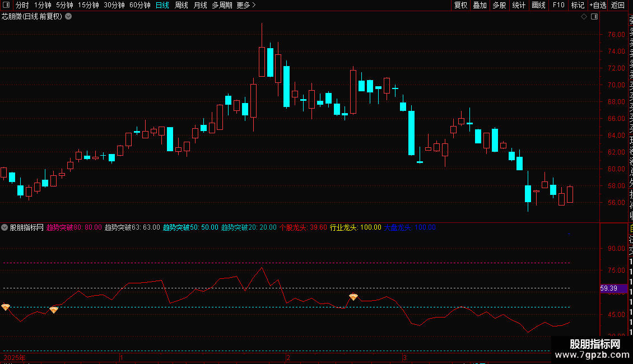The height and width of the screenshot is (364, 633).
Task: Select the 日线 daily period tab
Action: click(162, 5)
